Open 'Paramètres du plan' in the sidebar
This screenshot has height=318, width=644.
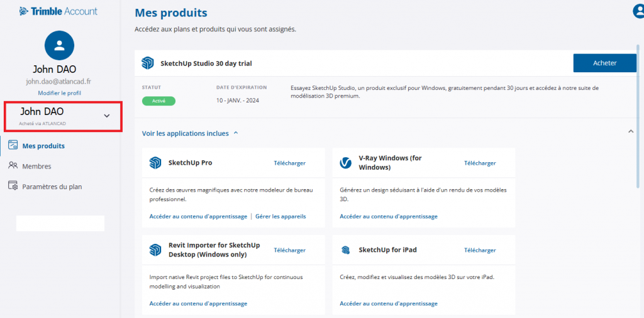(52, 187)
